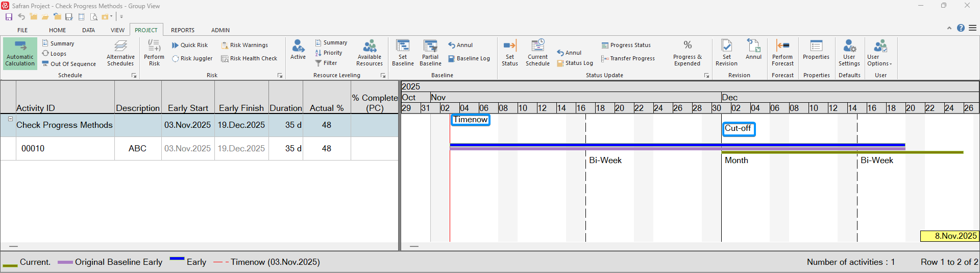Click the Partial Baseline icon
The image size is (980, 273).
click(x=430, y=53)
